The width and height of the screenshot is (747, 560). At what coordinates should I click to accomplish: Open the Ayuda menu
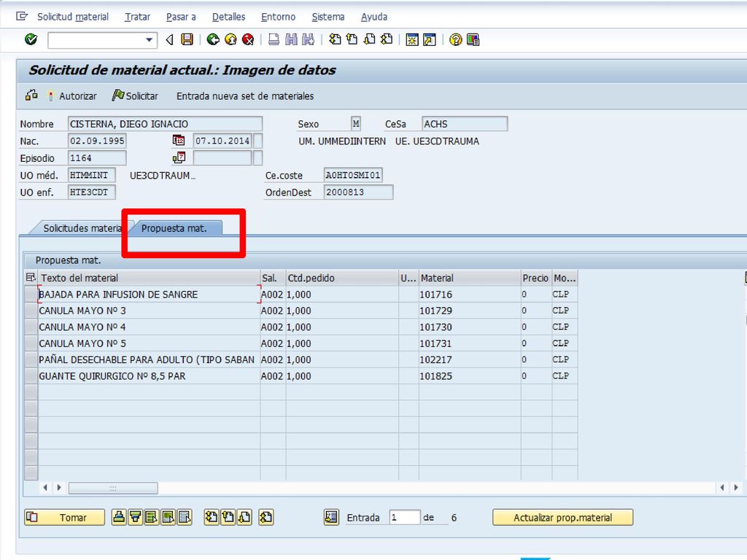tap(374, 17)
